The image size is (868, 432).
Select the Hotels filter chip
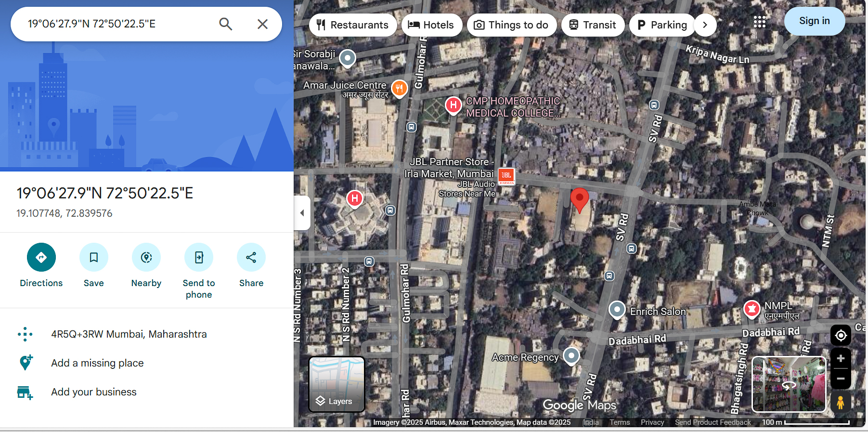[432, 25]
